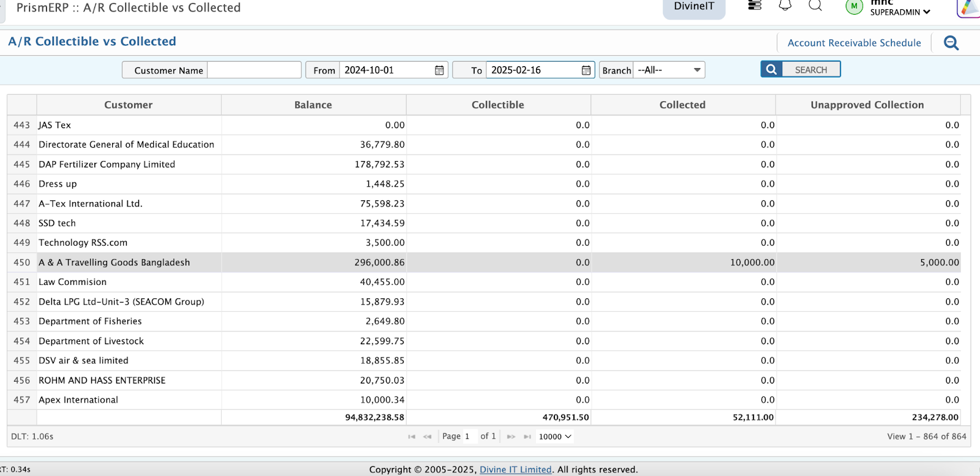This screenshot has width=980, height=476.
Task: Open the notifications bell icon
Action: (x=785, y=6)
